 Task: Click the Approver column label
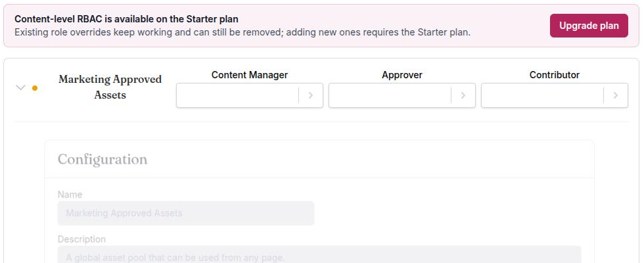click(402, 75)
